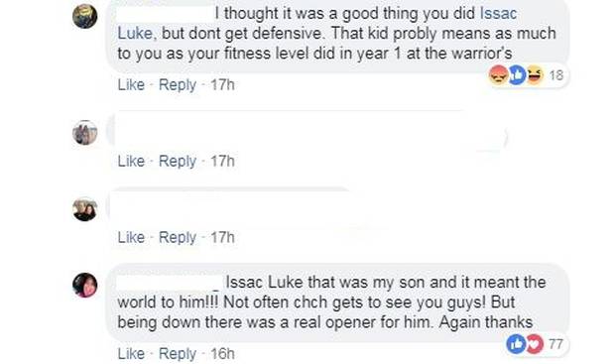Reply to the comment about my son
Image resolution: width=615 pixels, height=364 pixels.
[178, 353]
